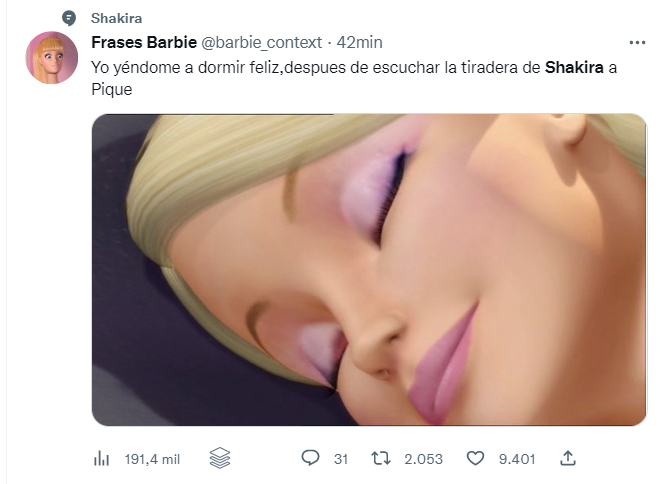Click the 42min tweet timestamp
Viewport: 664px width, 484px height.
[360, 42]
